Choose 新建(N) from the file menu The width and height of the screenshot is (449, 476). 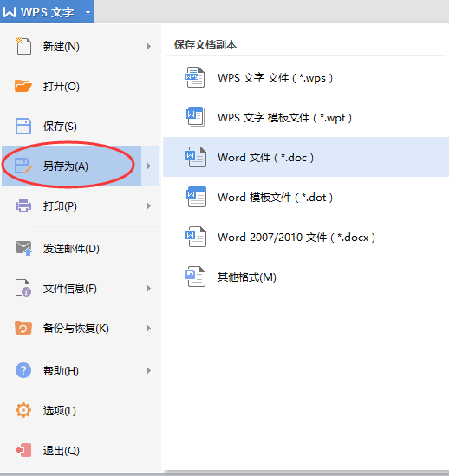(80, 47)
